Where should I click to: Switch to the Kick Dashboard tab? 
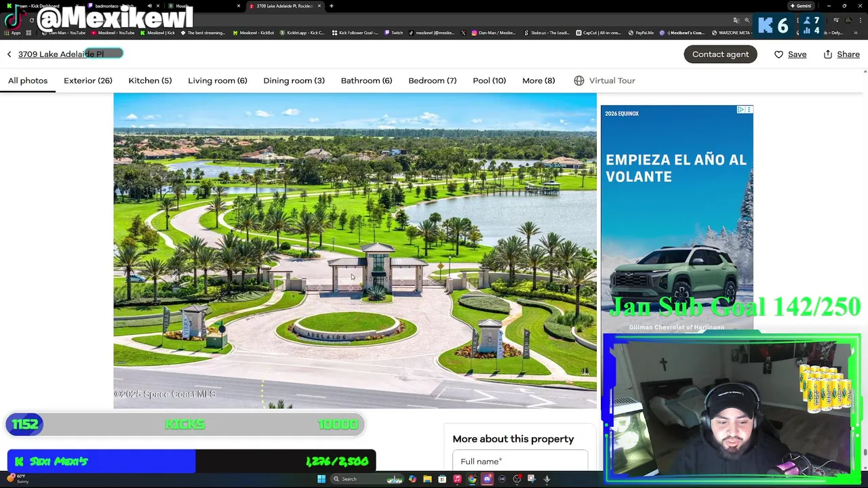pos(39,6)
